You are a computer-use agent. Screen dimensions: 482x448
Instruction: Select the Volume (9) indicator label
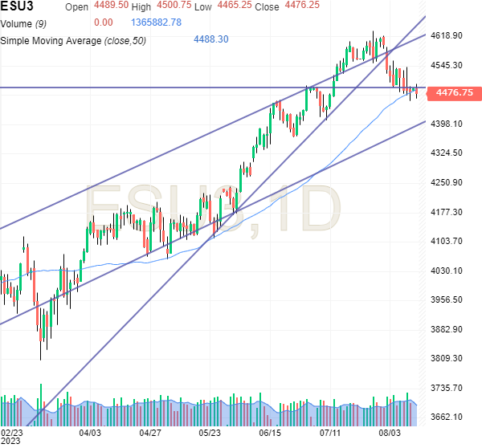[x=23, y=23]
